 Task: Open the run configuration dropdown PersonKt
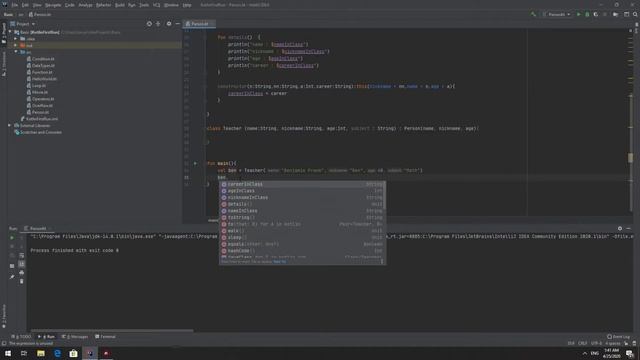tap(557, 14)
